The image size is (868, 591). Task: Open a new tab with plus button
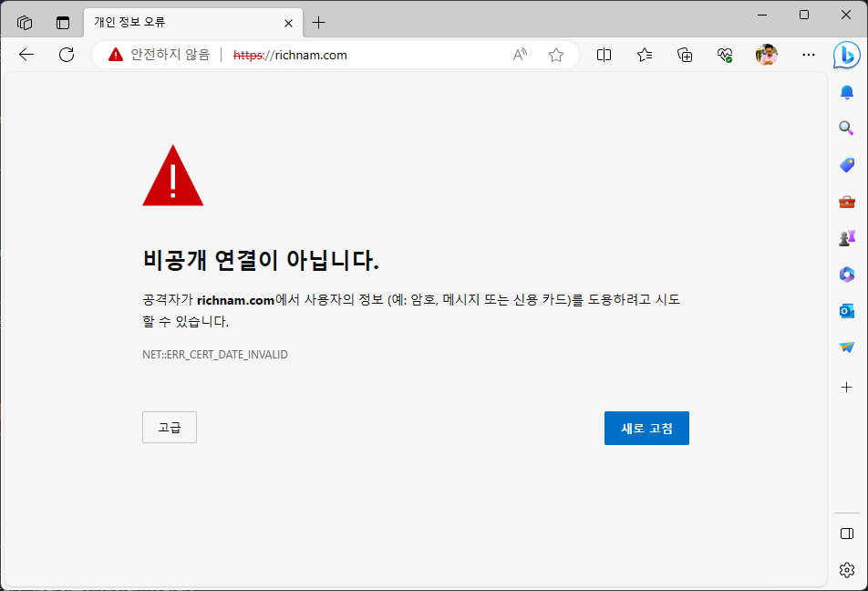coord(318,23)
